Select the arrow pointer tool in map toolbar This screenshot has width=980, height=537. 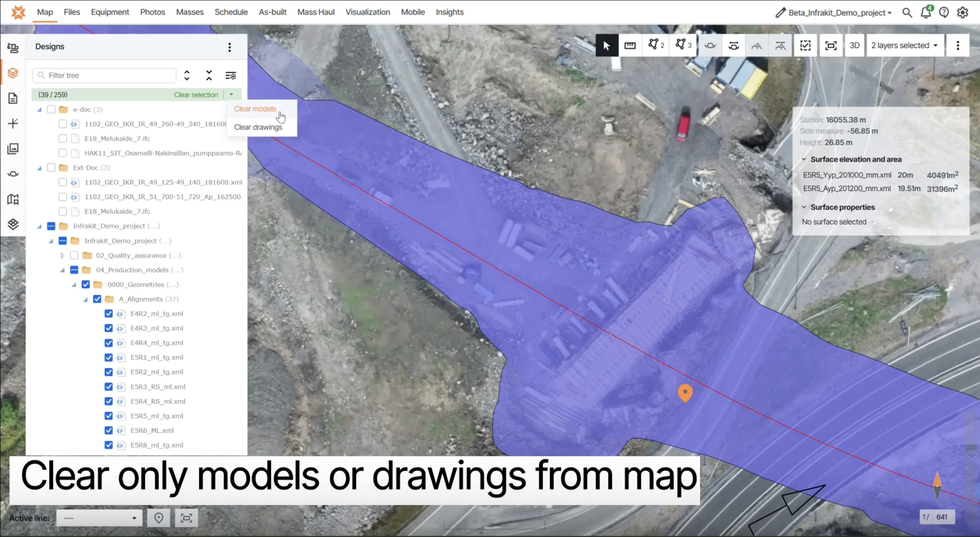606,46
